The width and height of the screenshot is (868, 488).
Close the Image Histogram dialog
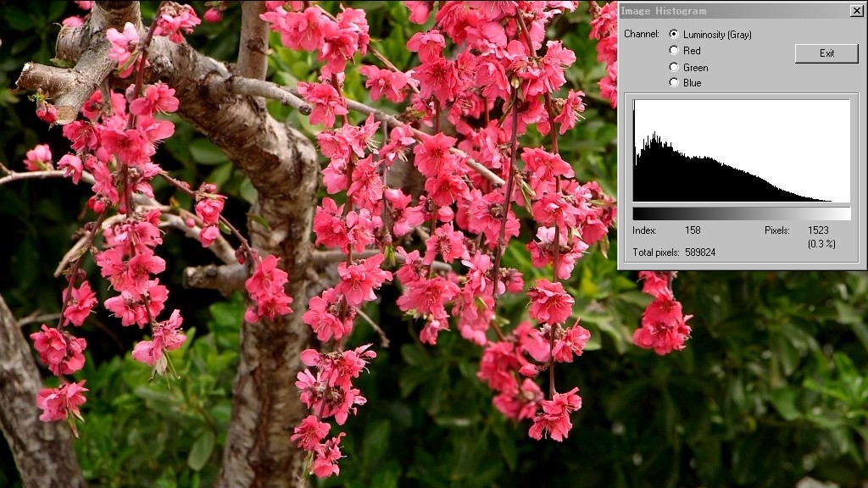[x=856, y=10]
